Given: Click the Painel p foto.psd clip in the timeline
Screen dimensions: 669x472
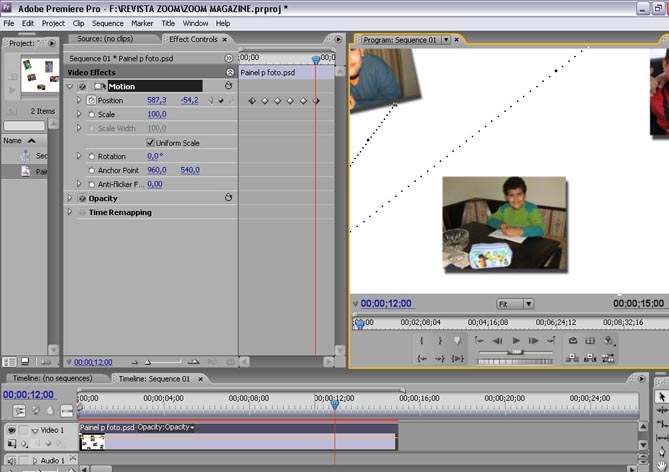Looking at the screenshot, I should [x=238, y=441].
